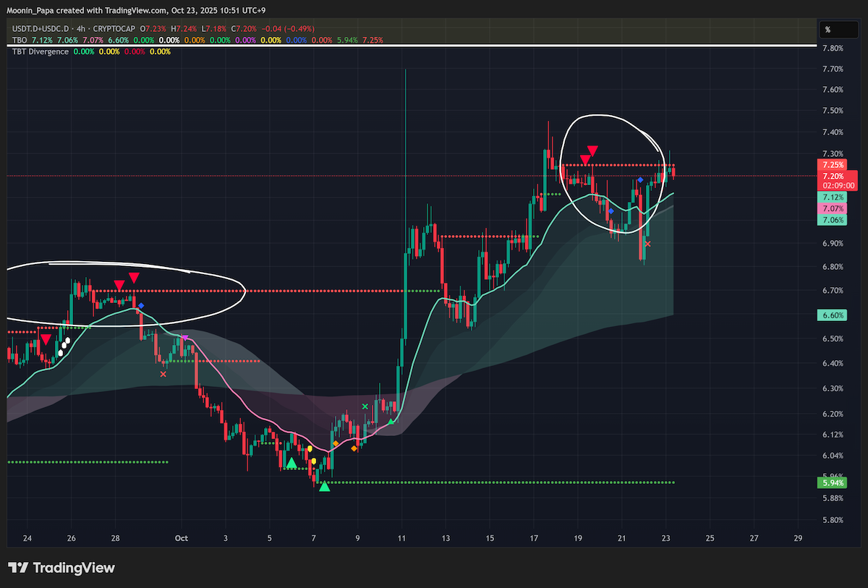Click the 7.80% price axis label
868x588 pixels.
point(833,48)
